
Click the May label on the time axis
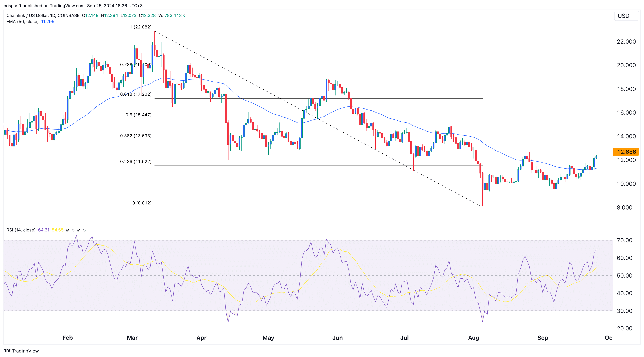click(x=268, y=338)
